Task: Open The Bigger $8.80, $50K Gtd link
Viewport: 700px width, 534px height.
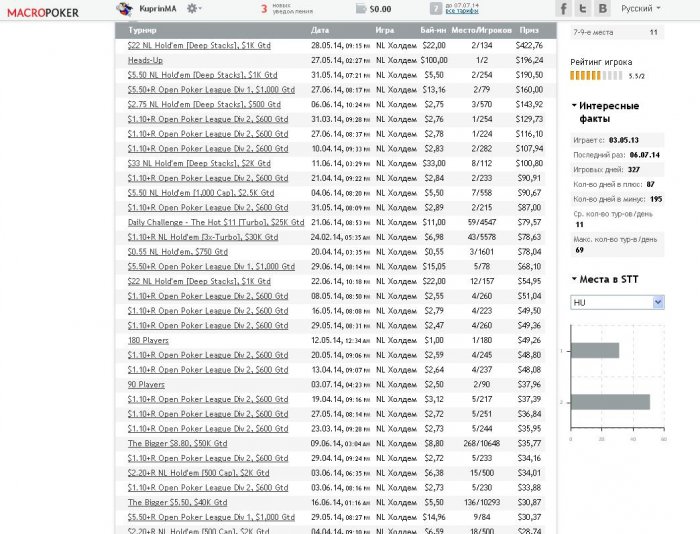Action: click(x=177, y=443)
